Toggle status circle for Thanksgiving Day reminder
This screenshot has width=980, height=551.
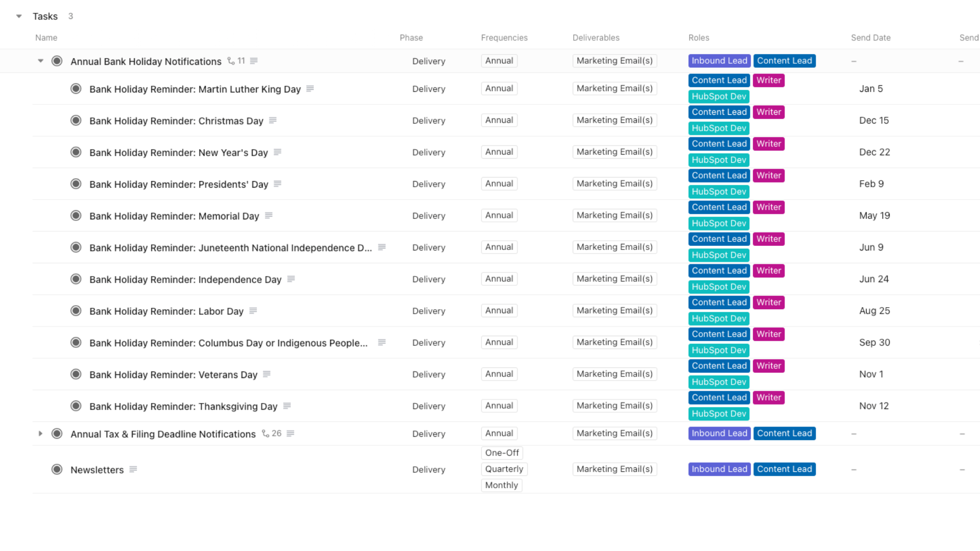(76, 406)
